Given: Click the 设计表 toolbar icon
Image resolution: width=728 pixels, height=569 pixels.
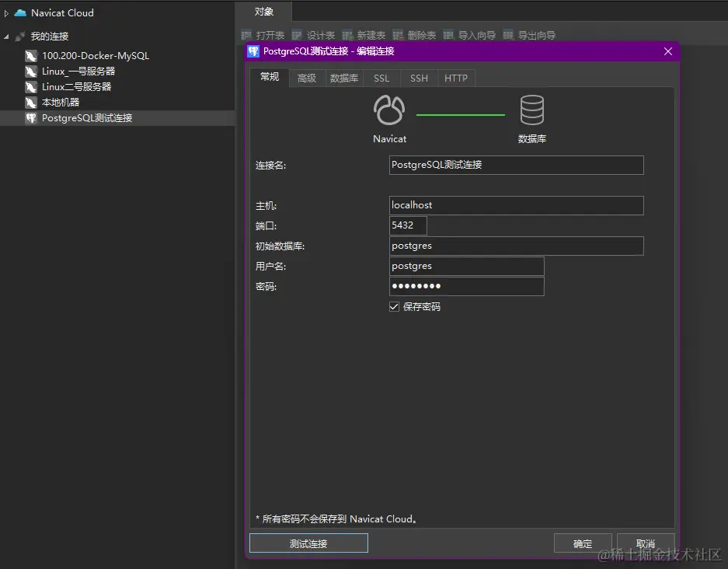Looking at the screenshot, I should pyautogui.click(x=297, y=35).
